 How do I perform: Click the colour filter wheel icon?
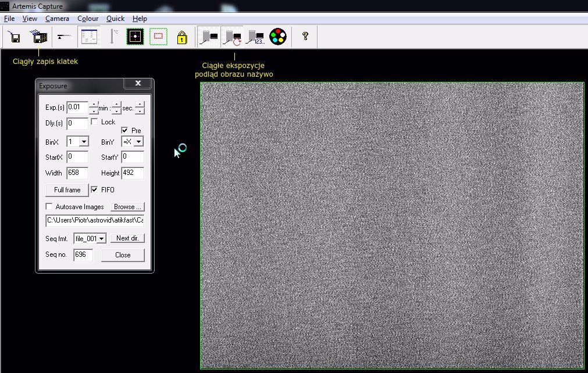[x=278, y=37]
